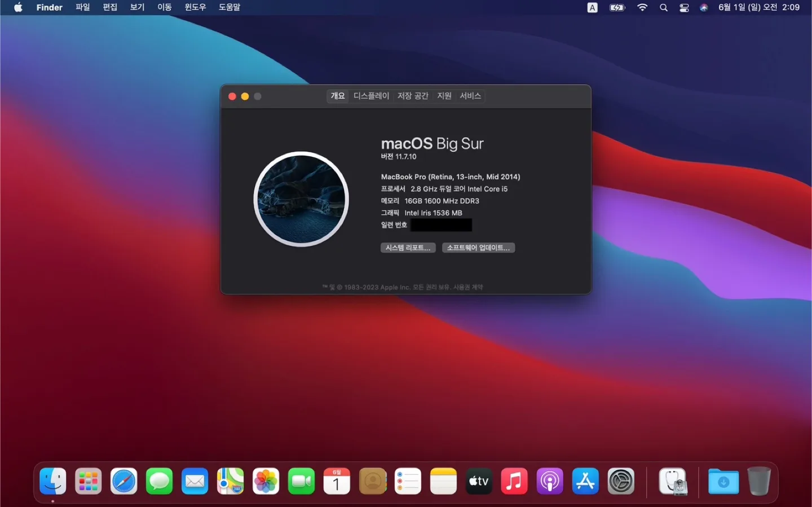Open the 파일 menu
Screen dimensions: 812x507
83,7
